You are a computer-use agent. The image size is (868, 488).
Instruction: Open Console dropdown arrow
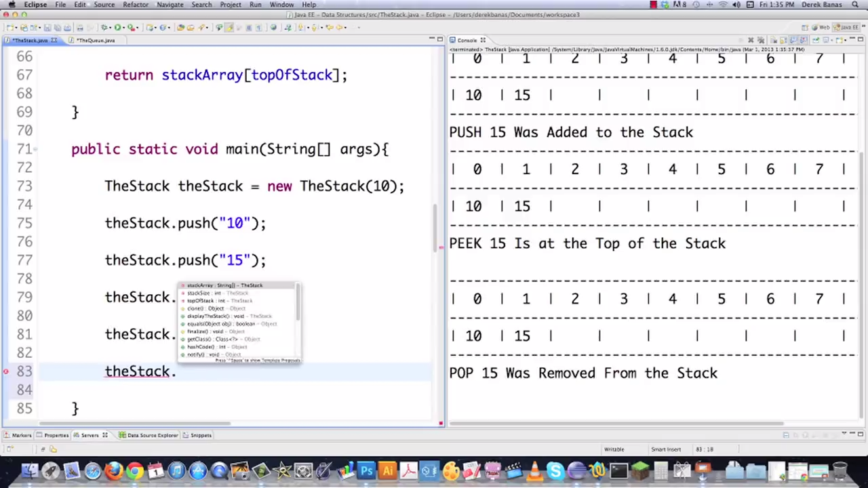point(845,40)
